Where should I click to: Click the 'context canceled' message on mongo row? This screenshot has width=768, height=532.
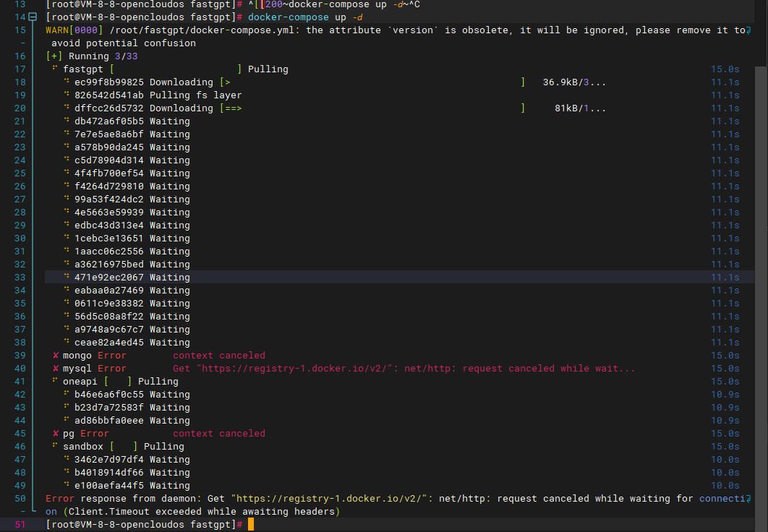pyautogui.click(x=219, y=356)
